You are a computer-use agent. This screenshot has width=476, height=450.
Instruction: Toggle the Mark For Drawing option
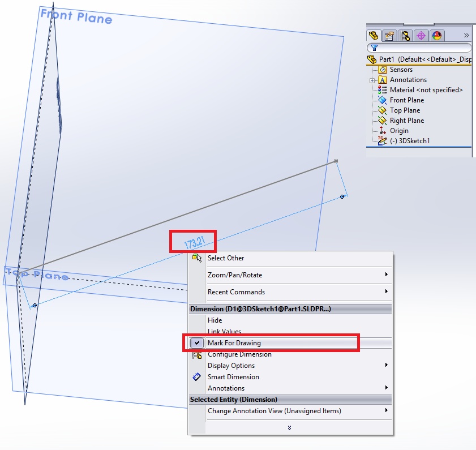click(x=234, y=343)
